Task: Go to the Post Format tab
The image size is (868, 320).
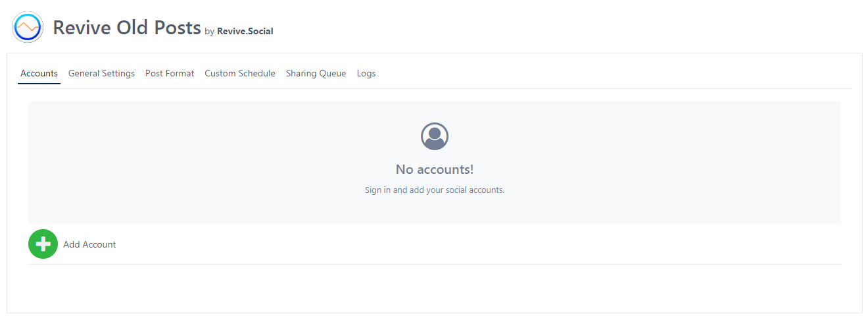Action: (170, 74)
